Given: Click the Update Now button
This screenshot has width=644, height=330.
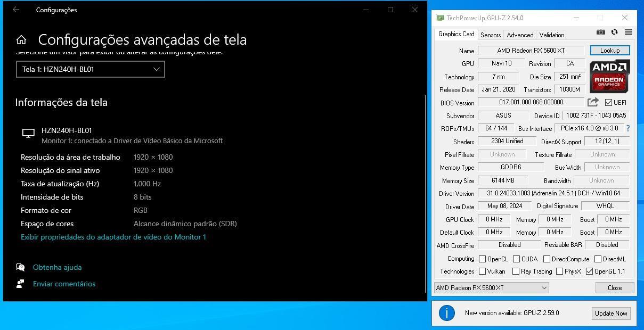Looking at the screenshot, I should (x=611, y=313).
